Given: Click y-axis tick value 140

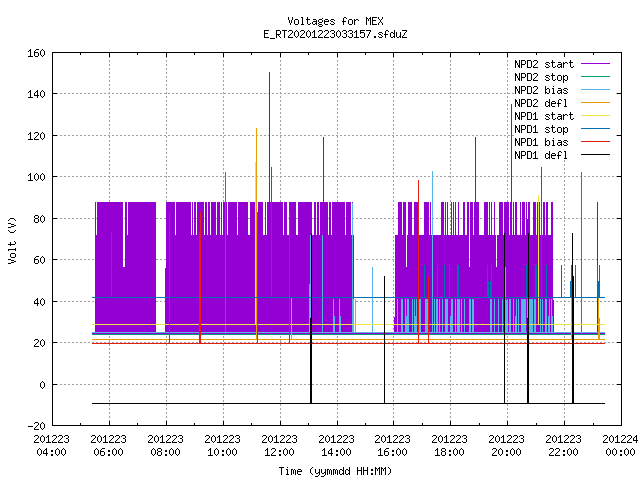Looking at the screenshot, I should (x=36, y=94).
